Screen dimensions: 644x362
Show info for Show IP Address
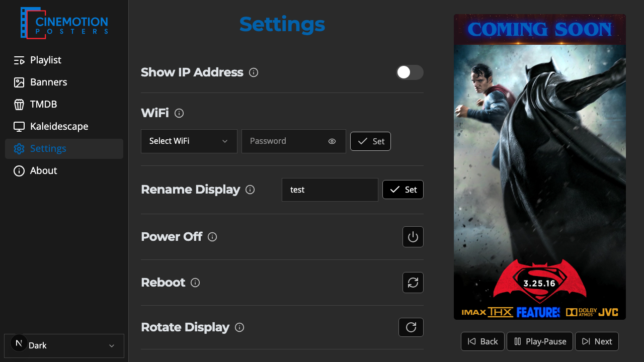[254, 72]
